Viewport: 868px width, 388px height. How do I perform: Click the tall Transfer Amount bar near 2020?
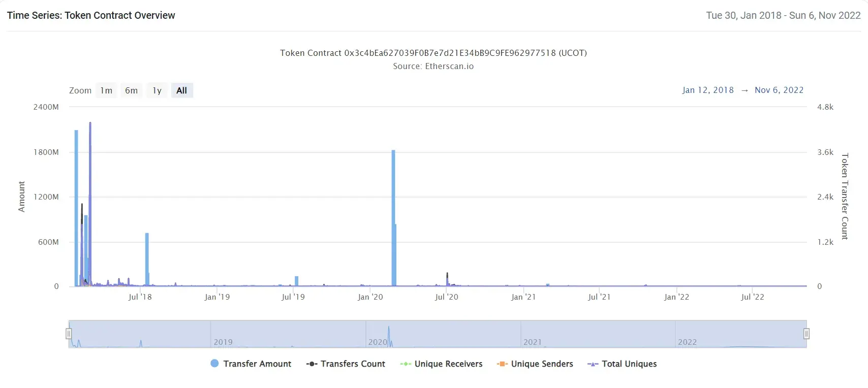(393, 218)
